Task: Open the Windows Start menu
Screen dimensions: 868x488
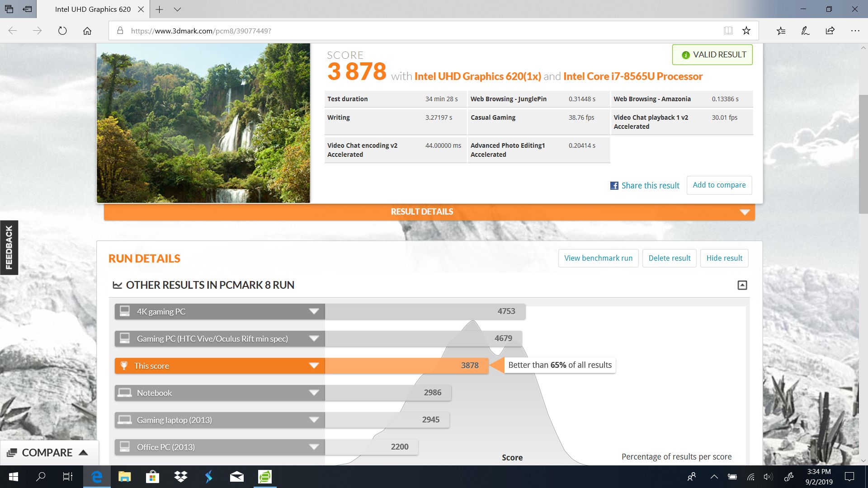Action: click(14, 477)
